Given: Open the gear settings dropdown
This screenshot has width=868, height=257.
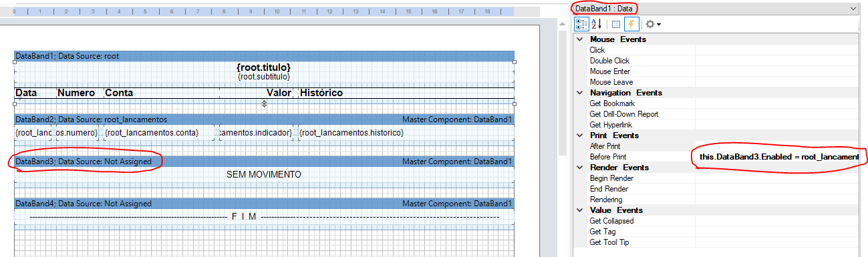Looking at the screenshot, I should [653, 24].
